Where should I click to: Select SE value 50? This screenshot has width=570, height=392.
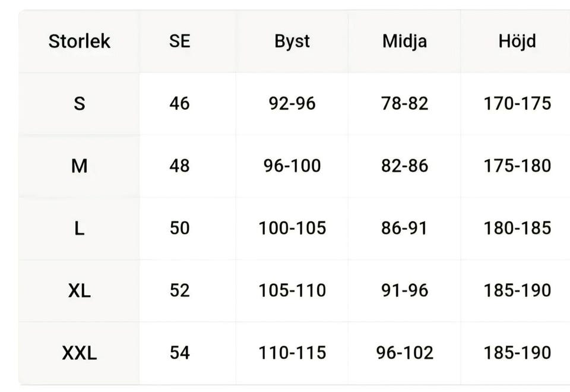(179, 228)
